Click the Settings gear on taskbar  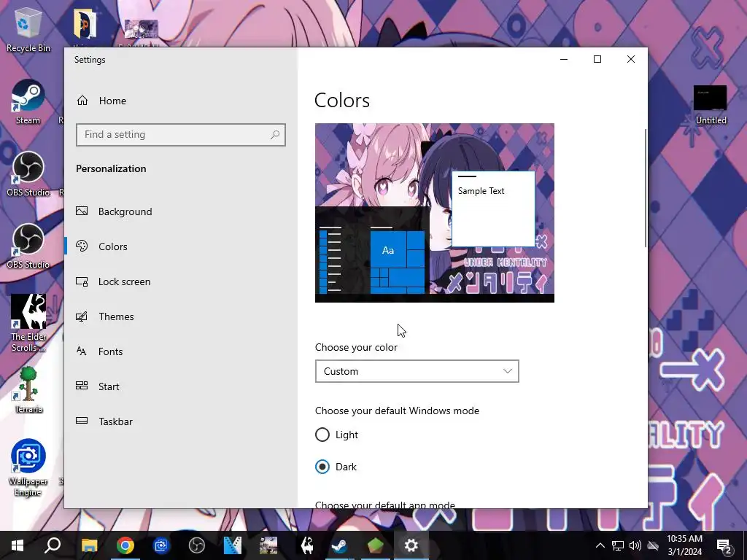[x=411, y=545]
